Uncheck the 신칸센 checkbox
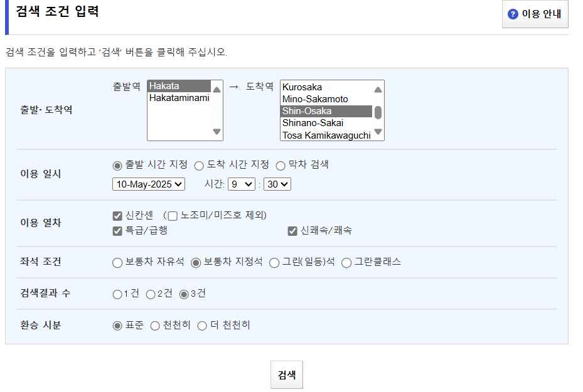Screen dimensions: 583x392 coord(117,215)
